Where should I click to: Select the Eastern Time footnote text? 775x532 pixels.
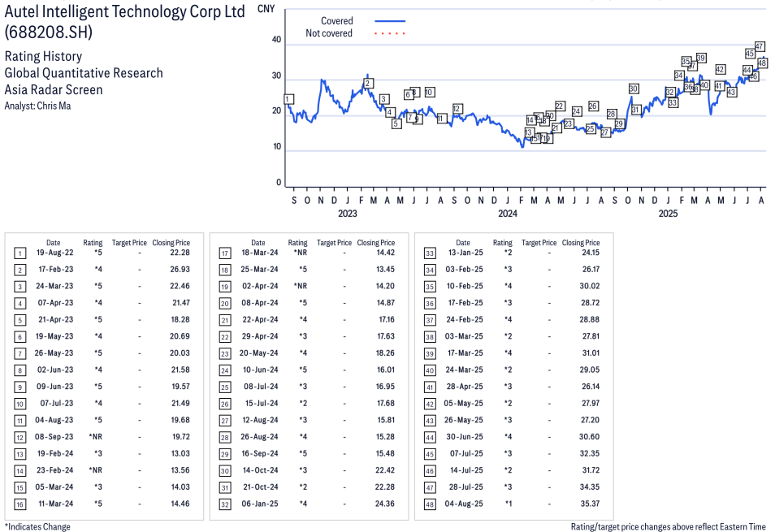[669, 526]
